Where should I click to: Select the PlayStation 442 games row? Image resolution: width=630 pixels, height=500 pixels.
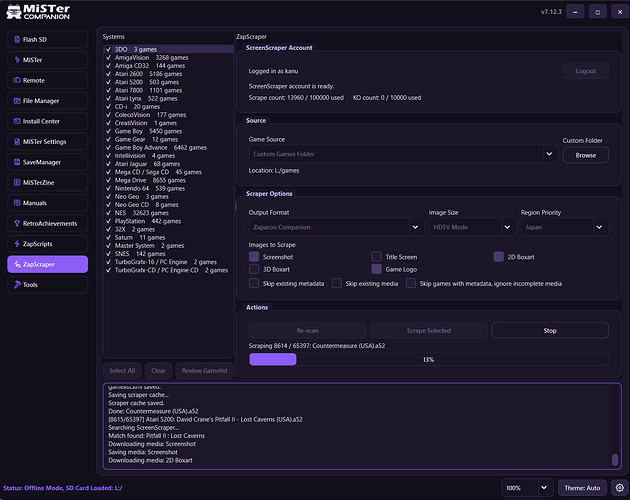pyautogui.click(x=169, y=221)
